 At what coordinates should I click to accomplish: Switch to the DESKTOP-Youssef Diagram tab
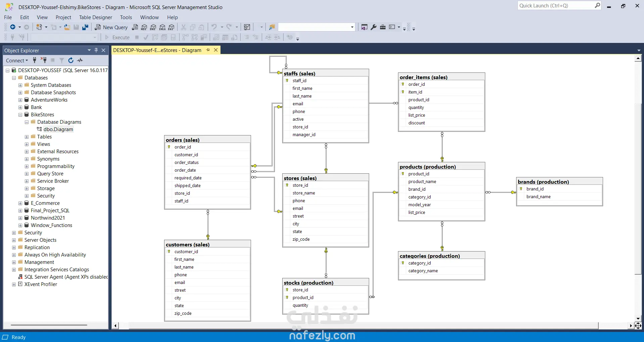[x=157, y=50]
